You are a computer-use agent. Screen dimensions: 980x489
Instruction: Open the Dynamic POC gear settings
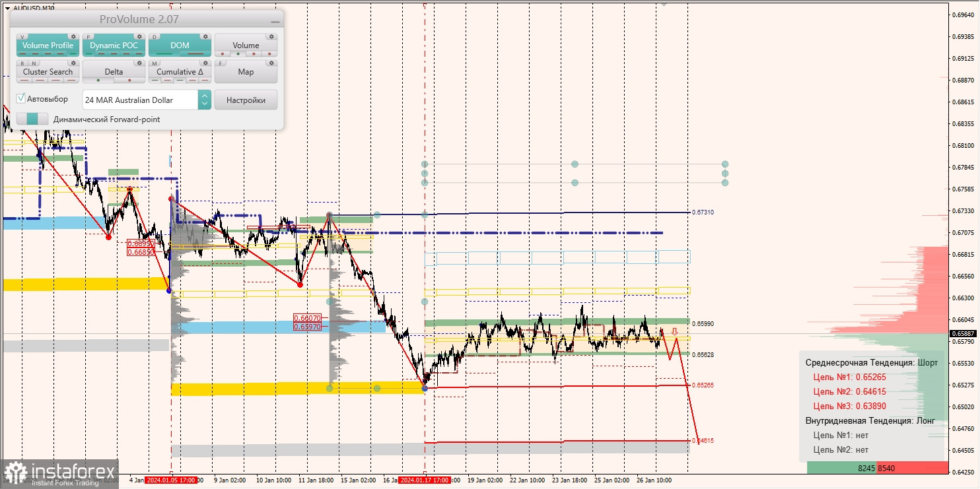(x=139, y=36)
